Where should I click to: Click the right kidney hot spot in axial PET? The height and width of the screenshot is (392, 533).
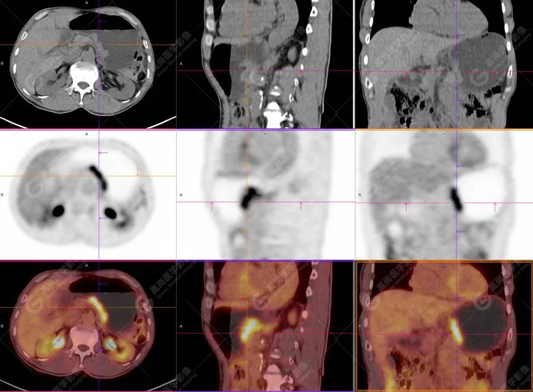pyautogui.click(x=58, y=211)
